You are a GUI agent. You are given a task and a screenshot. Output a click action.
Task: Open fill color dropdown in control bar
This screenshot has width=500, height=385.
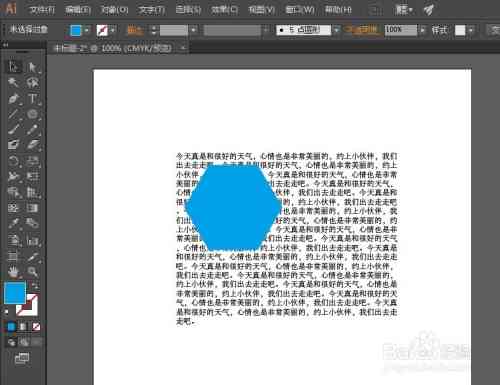[x=87, y=30]
